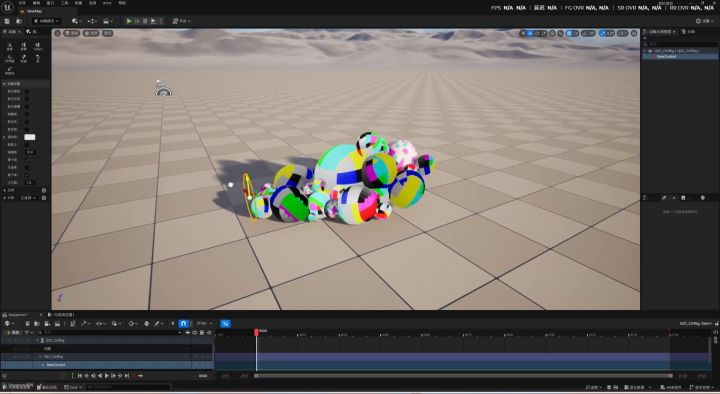
Task: Toggle the loop arrow in Sequencer transport
Action: pyautogui.click(x=141, y=376)
